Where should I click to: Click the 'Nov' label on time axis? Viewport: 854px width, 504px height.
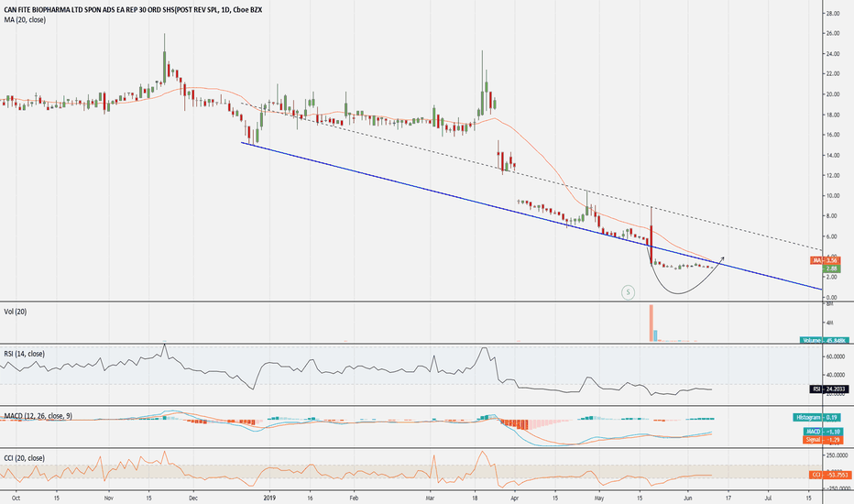(x=108, y=498)
